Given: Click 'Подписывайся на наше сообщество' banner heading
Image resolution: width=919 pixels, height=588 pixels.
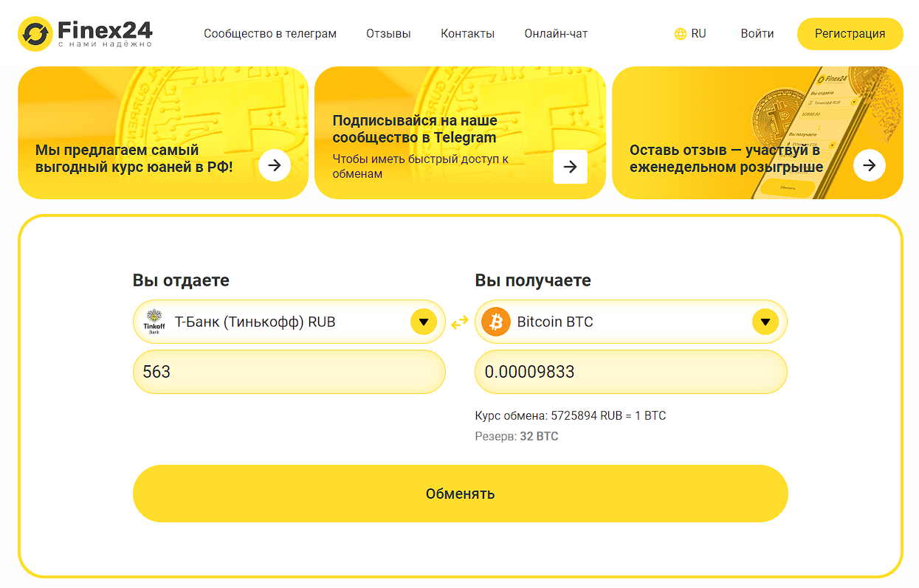Looking at the screenshot, I should tap(415, 129).
